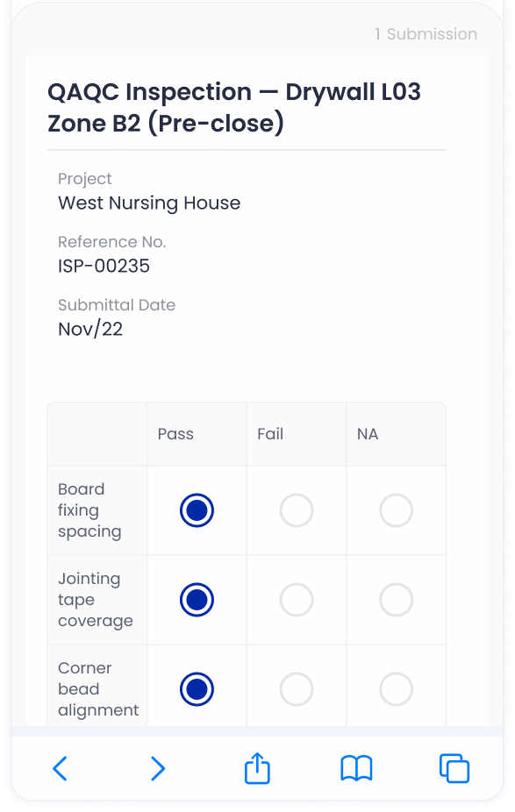This screenshot has width=515, height=812.
Task: Select NA for Jointing tape coverage
Action: point(396,599)
